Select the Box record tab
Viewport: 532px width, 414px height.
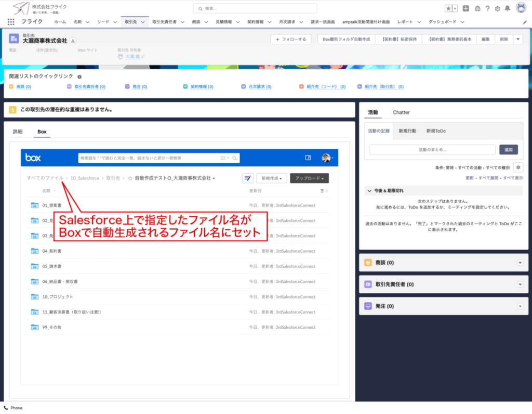(42, 132)
